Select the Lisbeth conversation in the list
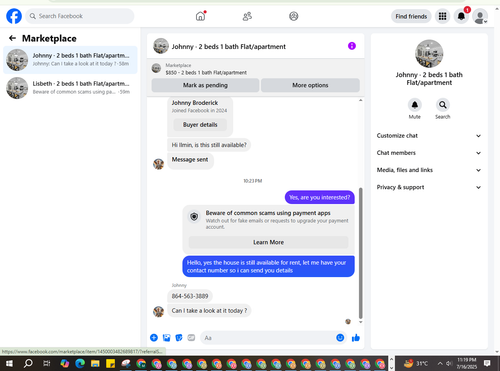Image resolution: width=500 pixels, height=371 pixels. point(70,88)
